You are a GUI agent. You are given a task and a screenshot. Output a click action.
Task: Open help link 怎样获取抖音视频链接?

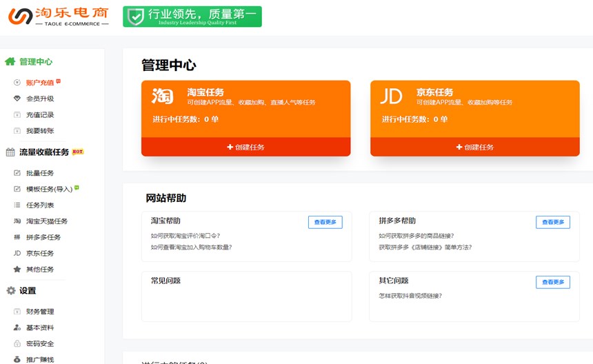coord(410,296)
